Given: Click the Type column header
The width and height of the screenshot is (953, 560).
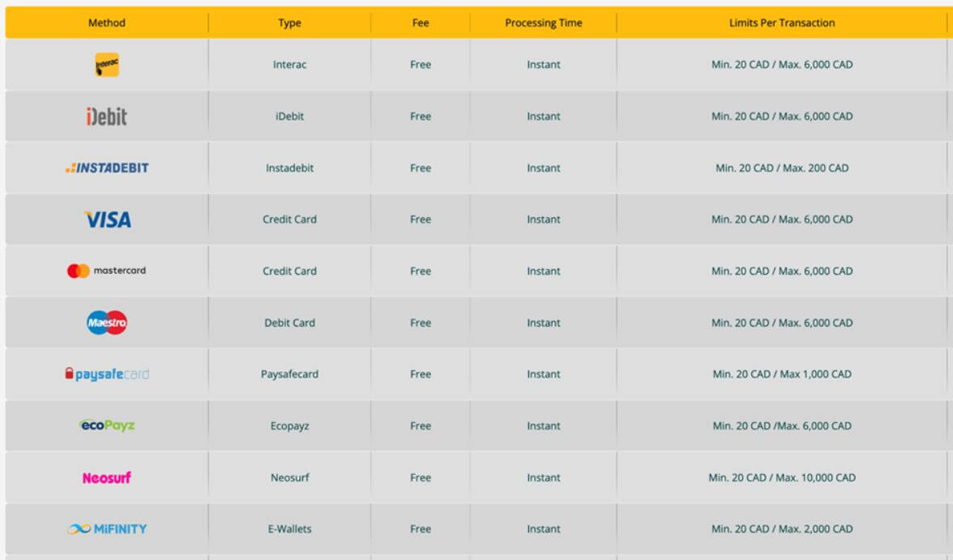Looking at the screenshot, I should coord(289,24).
